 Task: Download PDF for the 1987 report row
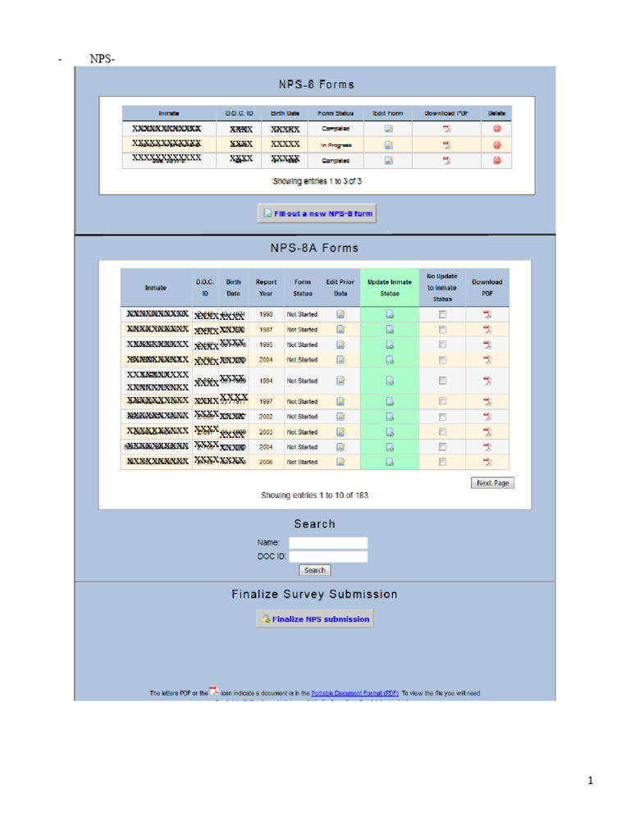[x=487, y=330]
